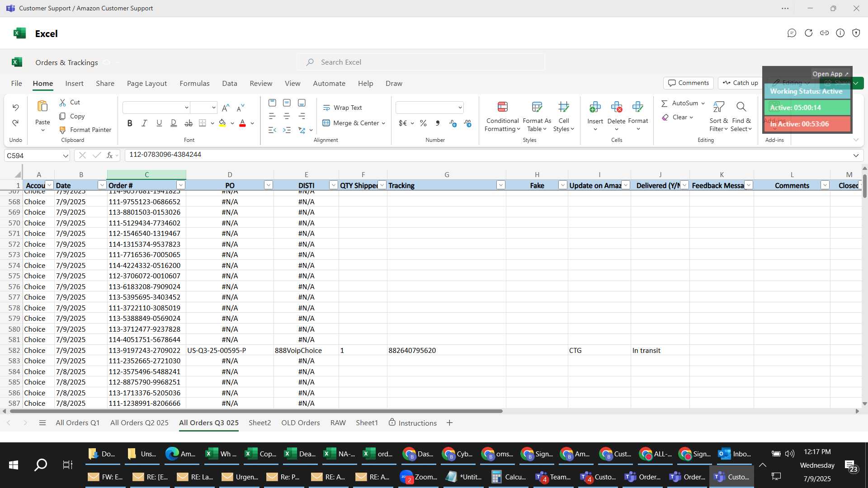868x488 pixels.
Task: Click Insert cells icon
Action: click(595, 107)
